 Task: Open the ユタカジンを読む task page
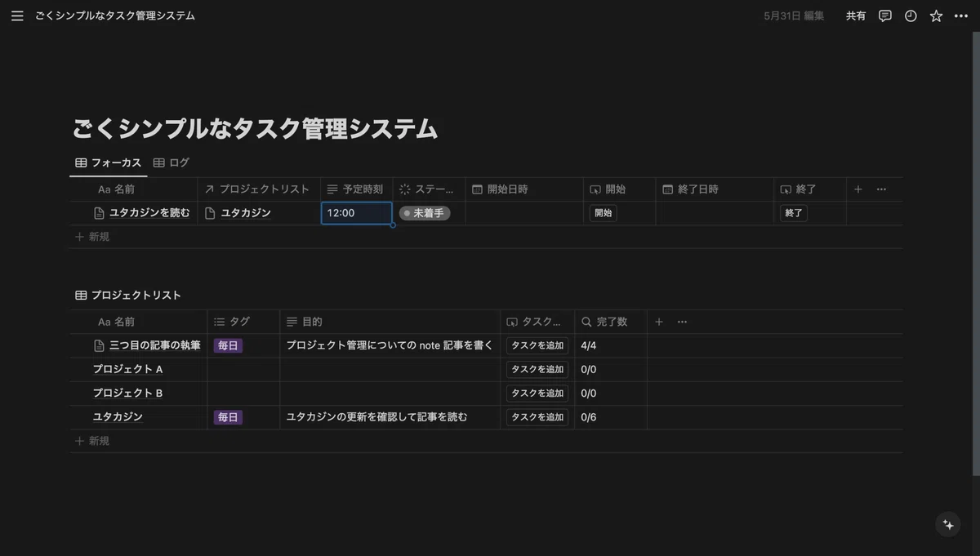tap(149, 213)
